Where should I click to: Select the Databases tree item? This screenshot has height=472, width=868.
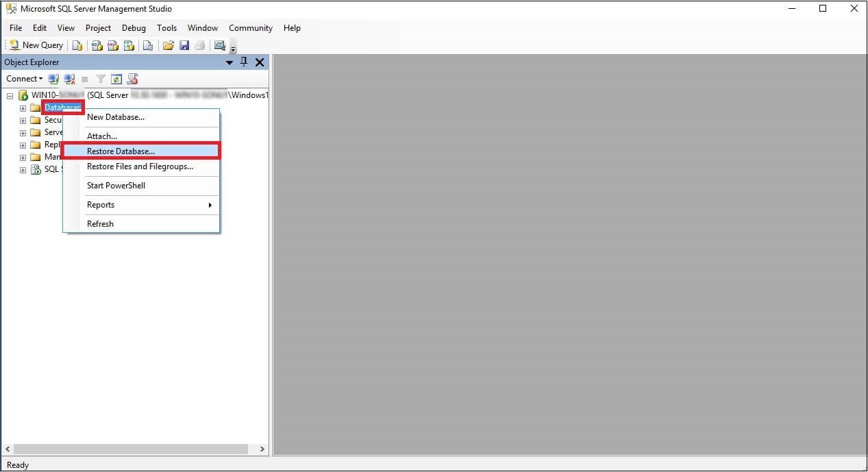(x=63, y=108)
